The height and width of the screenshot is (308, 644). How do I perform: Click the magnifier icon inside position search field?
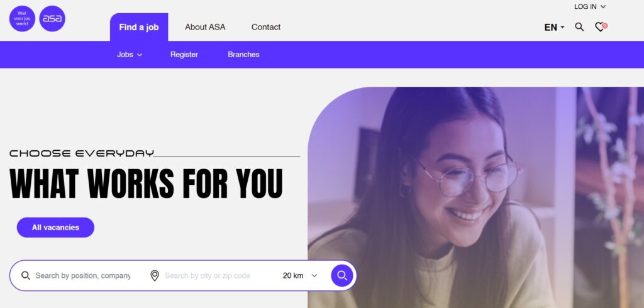25,275
